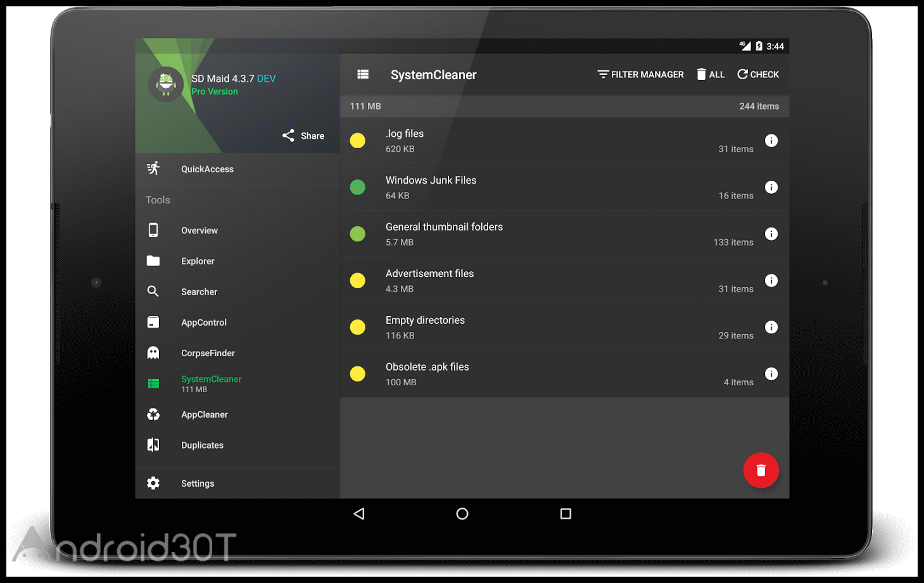924x583 pixels.
Task: Select the 'Windows Junk Files' row title
Action: pyautogui.click(x=431, y=180)
